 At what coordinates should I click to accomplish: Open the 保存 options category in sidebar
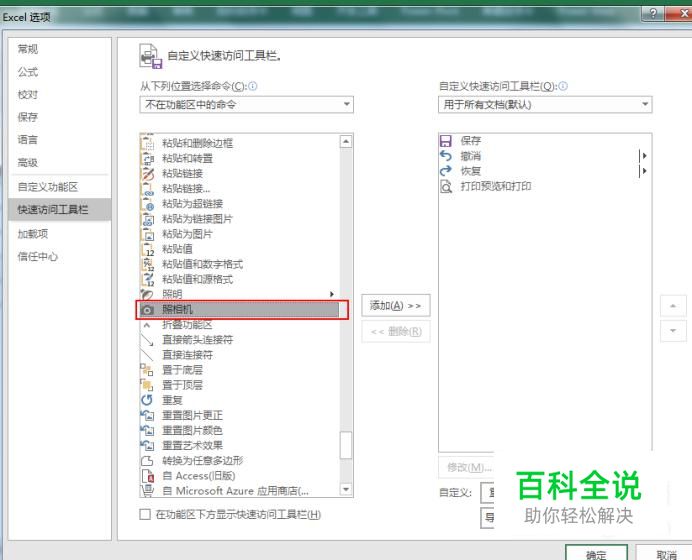[x=28, y=117]
